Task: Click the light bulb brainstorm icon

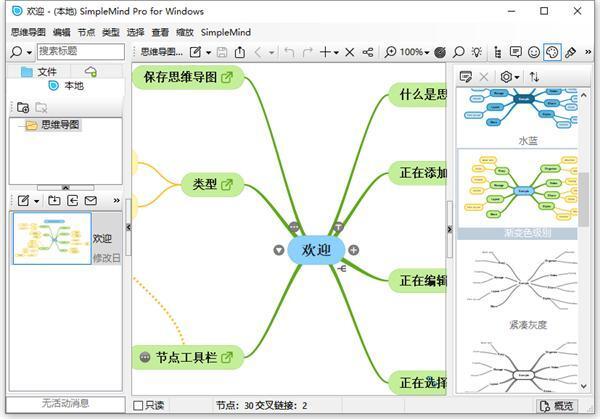Action: click(477, 52)
